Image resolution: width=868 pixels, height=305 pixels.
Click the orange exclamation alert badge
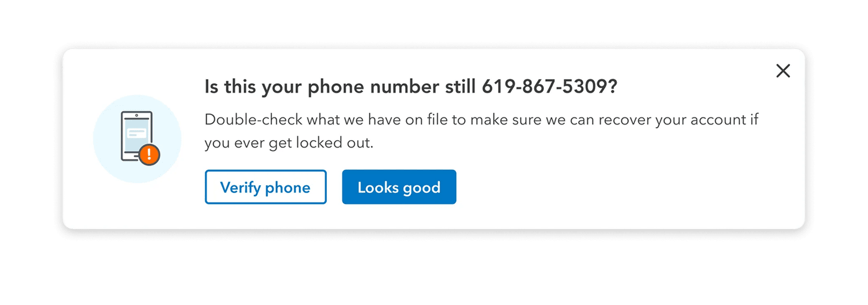click(149, 153)
